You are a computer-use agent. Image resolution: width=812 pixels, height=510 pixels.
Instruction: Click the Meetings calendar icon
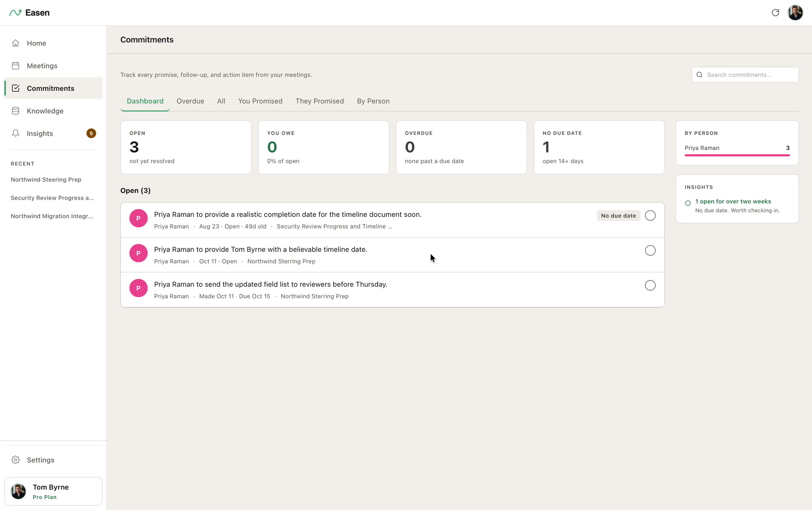pyautogui.click(x=15, y=66)
